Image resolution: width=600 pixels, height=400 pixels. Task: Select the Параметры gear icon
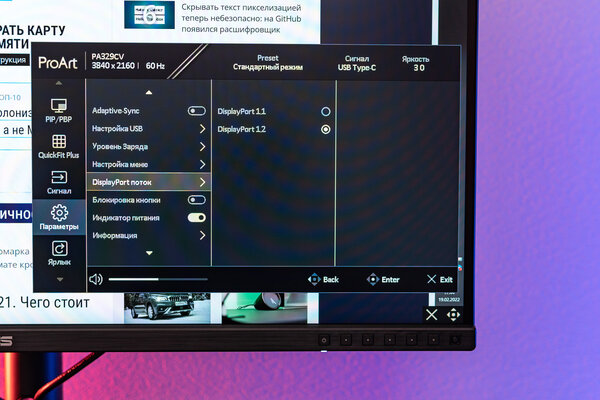(x=59, y=213)
